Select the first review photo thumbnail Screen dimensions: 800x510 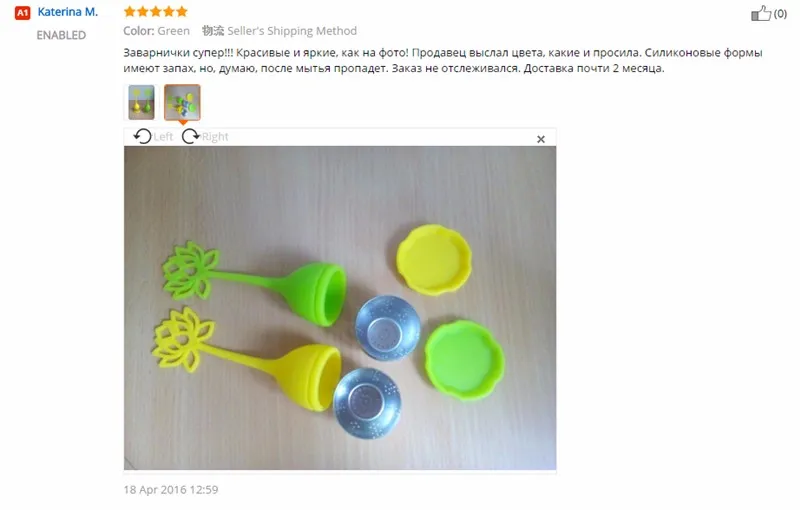[x=141, y=103]
